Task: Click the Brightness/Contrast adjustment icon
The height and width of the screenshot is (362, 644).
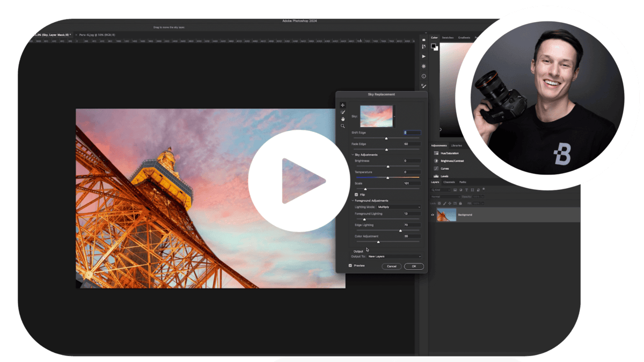Action: tap(436, 161)
